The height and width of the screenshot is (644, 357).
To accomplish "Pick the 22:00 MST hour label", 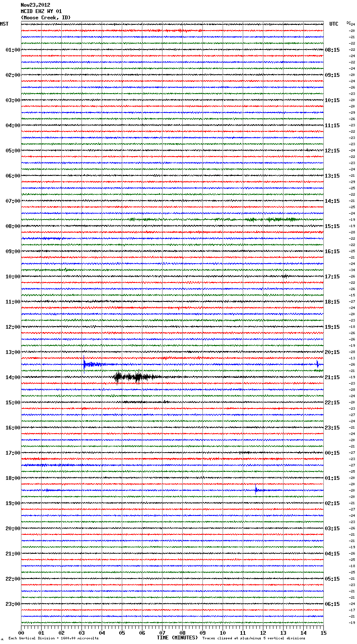I will 13,579.
